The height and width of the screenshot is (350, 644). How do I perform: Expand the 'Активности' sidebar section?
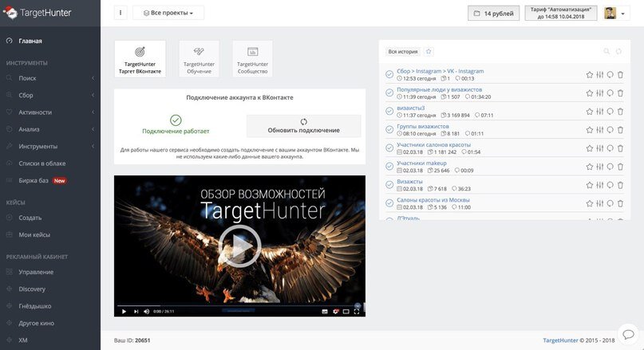(x=50, y=112)
